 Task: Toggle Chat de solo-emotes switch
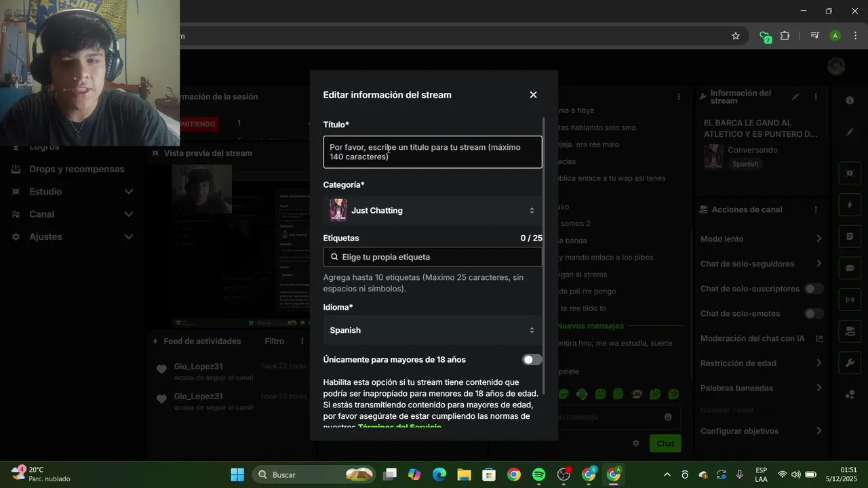[x=814, y=314]
